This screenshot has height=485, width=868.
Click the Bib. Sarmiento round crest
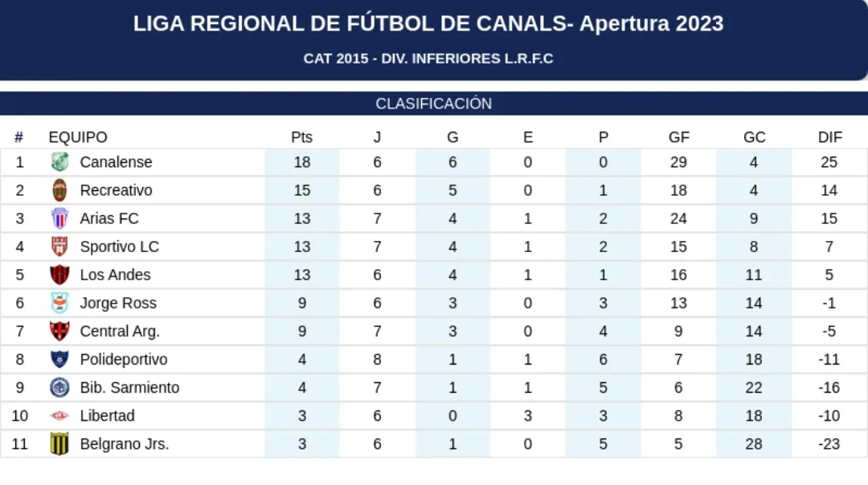[59, 387]
